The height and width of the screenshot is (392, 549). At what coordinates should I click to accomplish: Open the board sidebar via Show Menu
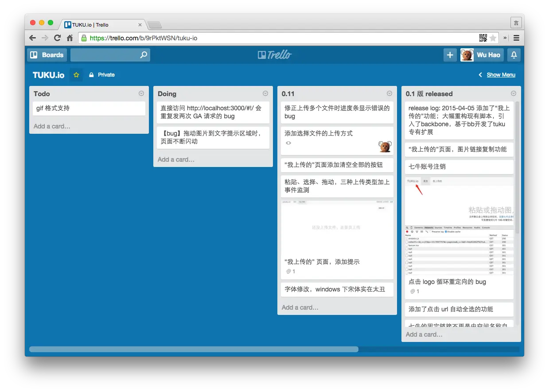501,74
